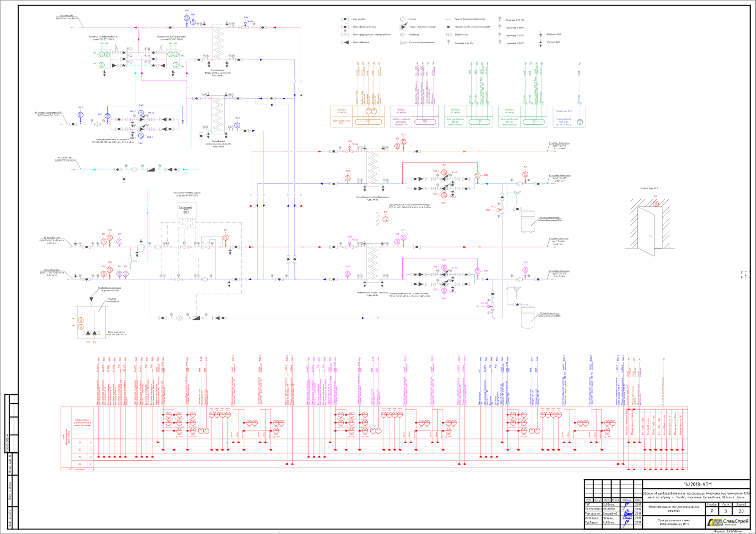Click the air vent Ду15 legend symbol

point(541,35)
